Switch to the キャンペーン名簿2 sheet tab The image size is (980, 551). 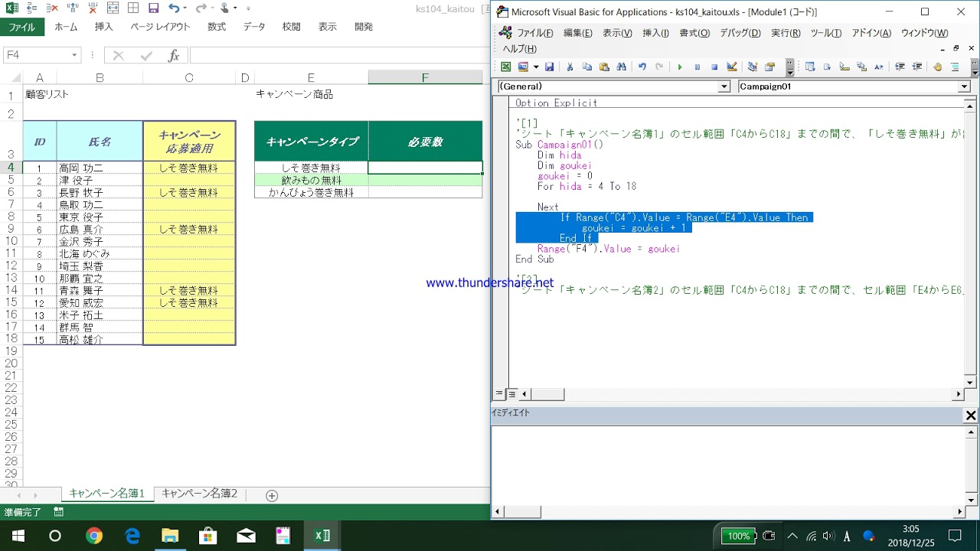coord(199,494)
